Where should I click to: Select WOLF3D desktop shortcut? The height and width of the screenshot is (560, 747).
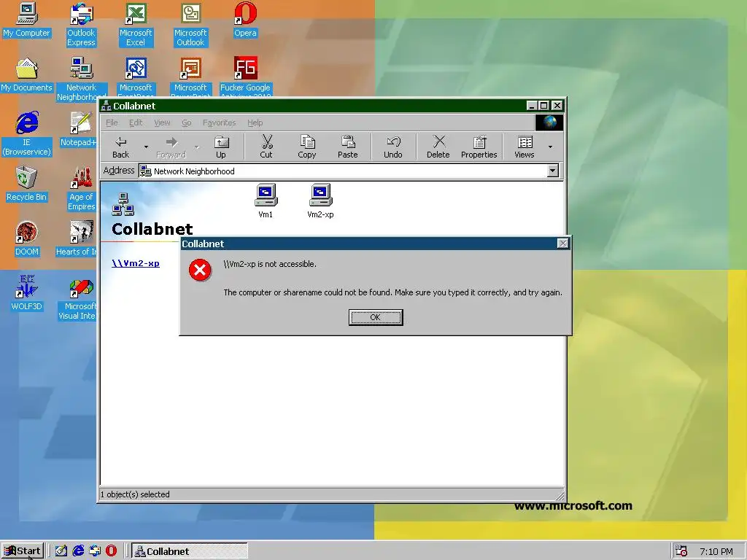[x=27, y=293]
